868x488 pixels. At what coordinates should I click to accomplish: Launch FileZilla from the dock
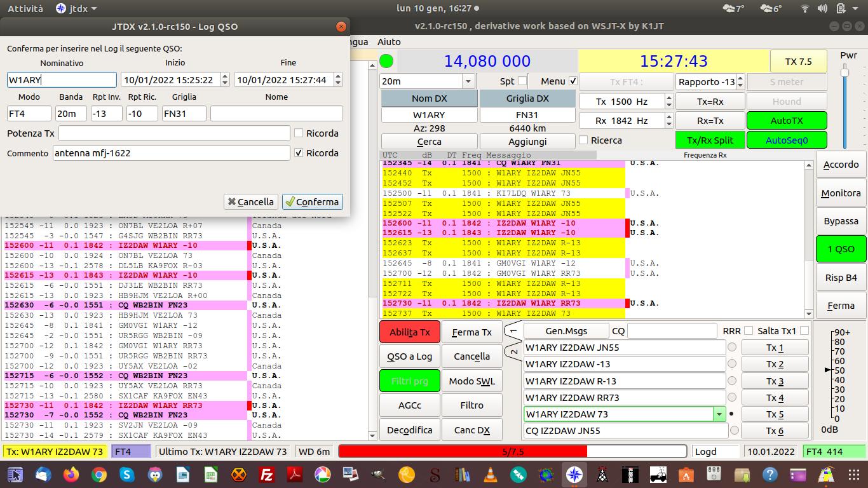point(267,474)
